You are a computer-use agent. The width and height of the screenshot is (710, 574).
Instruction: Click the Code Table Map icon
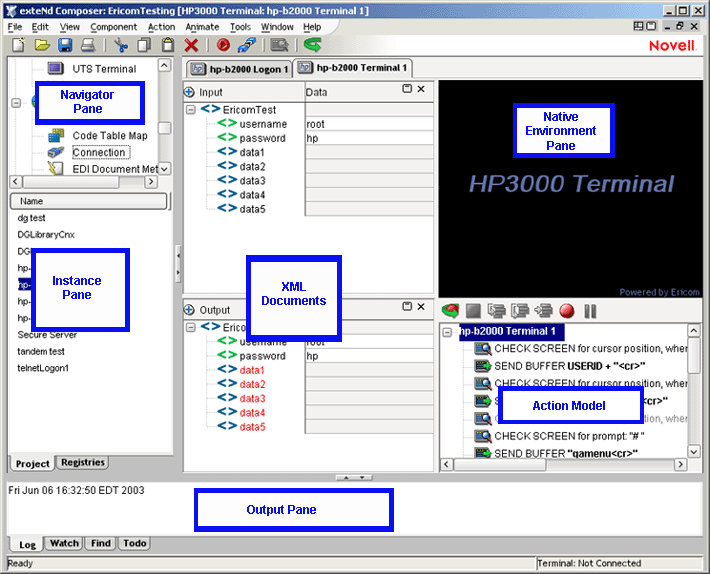click(x=56, y=135)
